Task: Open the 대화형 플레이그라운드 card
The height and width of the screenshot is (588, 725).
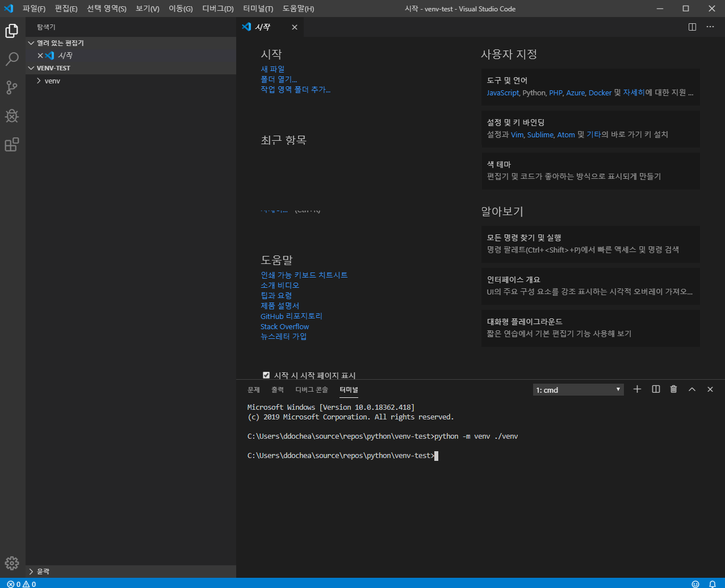Action: click(x=590, y=327)
